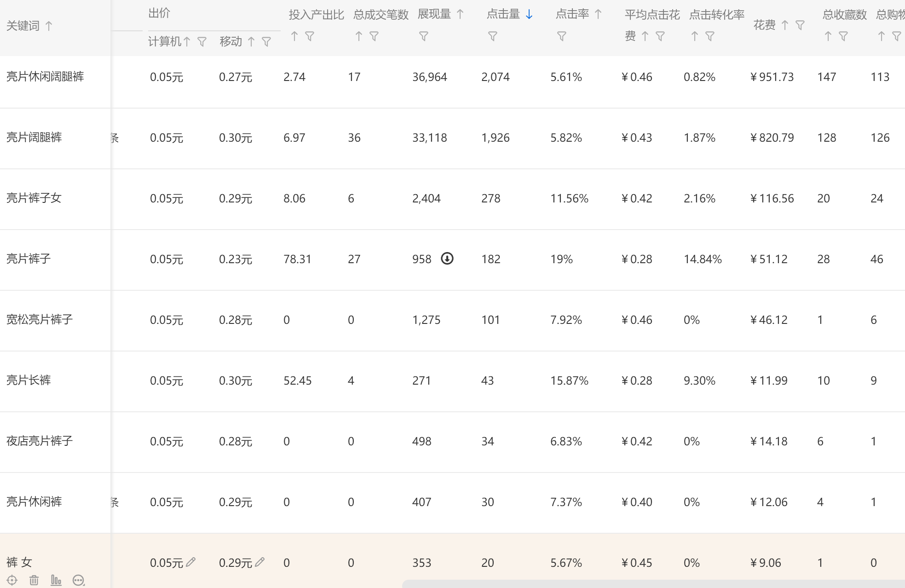The height and width of the screenshot is (588, 905).
Task: Click the 78.31 ROI value
Action: [x=298, y=259]
